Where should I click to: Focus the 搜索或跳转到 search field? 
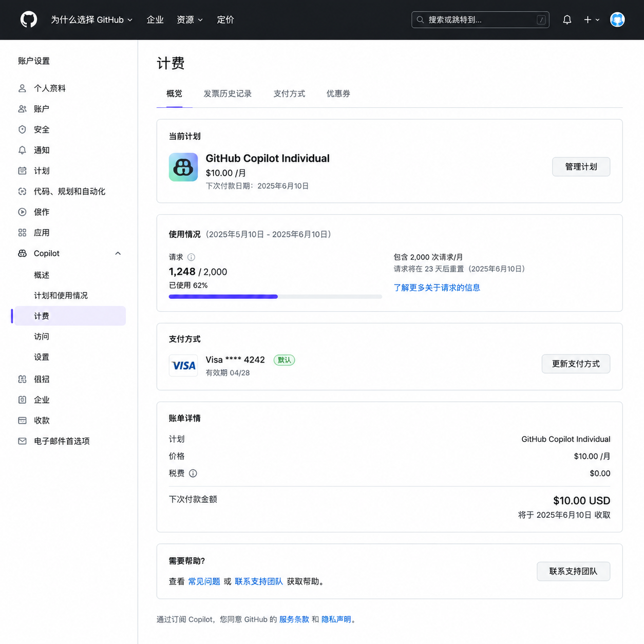[x=480, y=20]
